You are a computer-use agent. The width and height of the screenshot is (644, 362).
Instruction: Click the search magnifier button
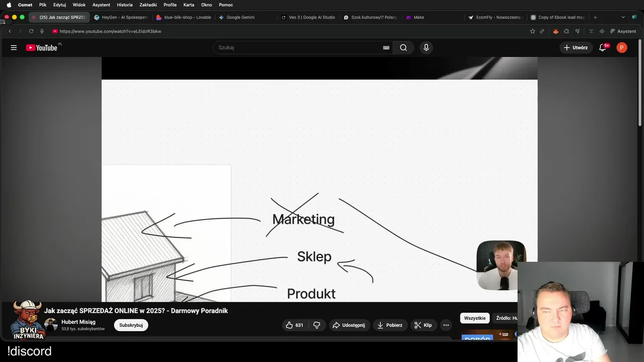click(x=404, y=48)
